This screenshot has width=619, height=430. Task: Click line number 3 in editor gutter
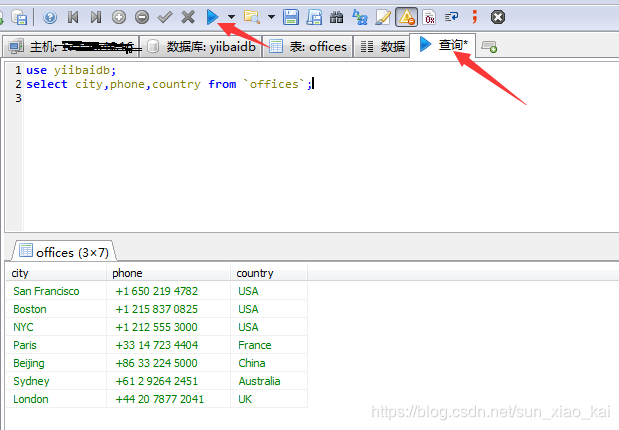tap(18, 98)
